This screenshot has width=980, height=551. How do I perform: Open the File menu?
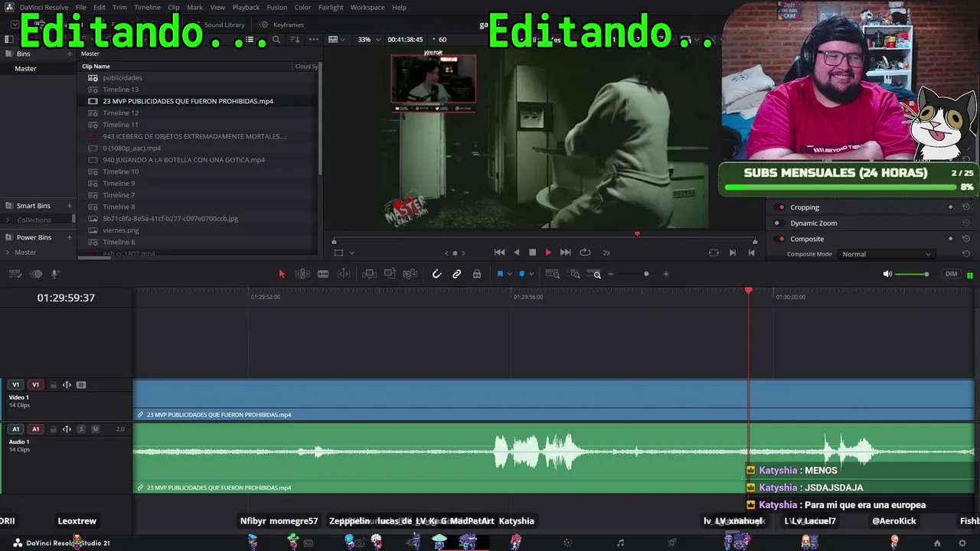[80, 8]
